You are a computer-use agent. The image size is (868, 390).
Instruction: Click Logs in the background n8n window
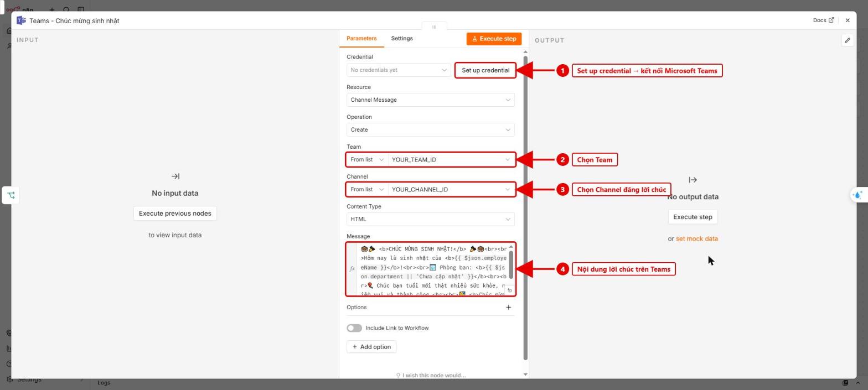coord(104,382)
